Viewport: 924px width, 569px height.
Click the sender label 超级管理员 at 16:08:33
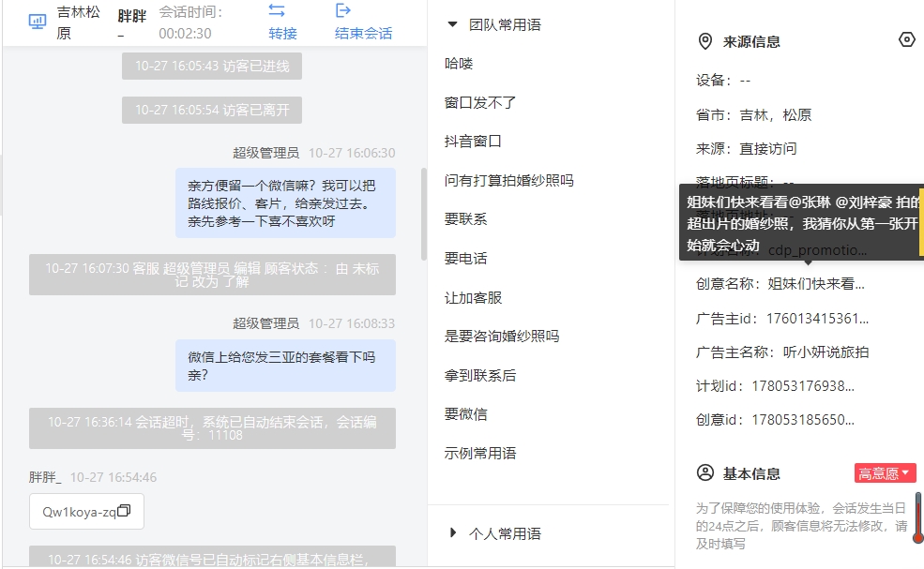(265, 323)
